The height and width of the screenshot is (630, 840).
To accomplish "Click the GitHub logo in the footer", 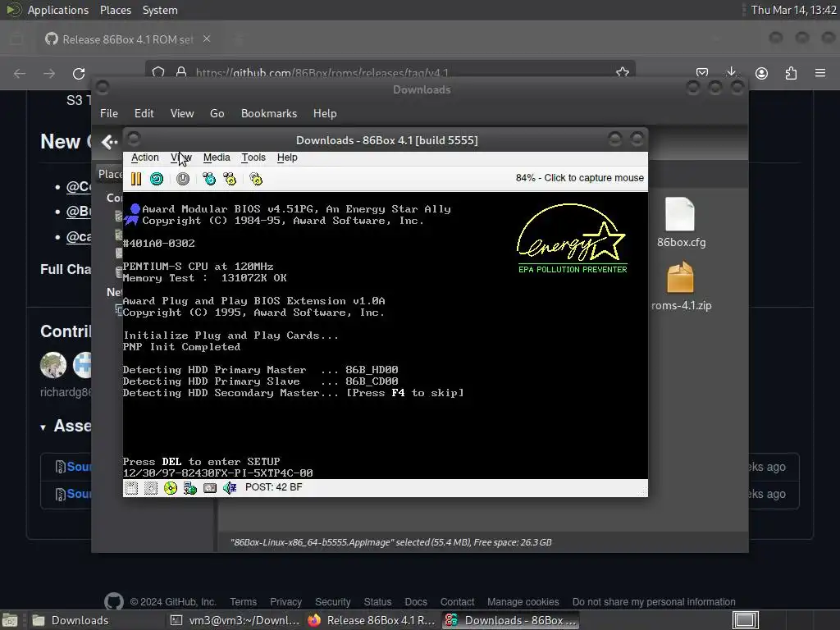I will pyautogui.click(x=113, y=601).
